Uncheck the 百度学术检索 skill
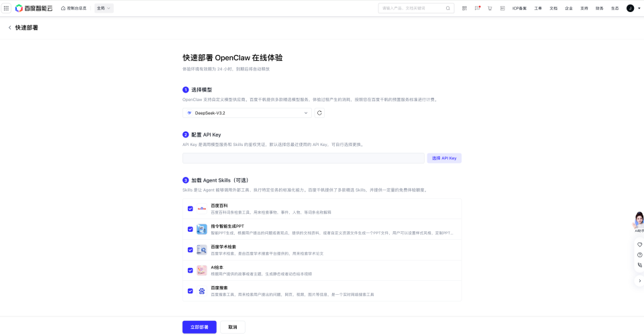Image resolution: width=644 pixels, height=335 pixels. pyautogui.click(x=190, y=250)
